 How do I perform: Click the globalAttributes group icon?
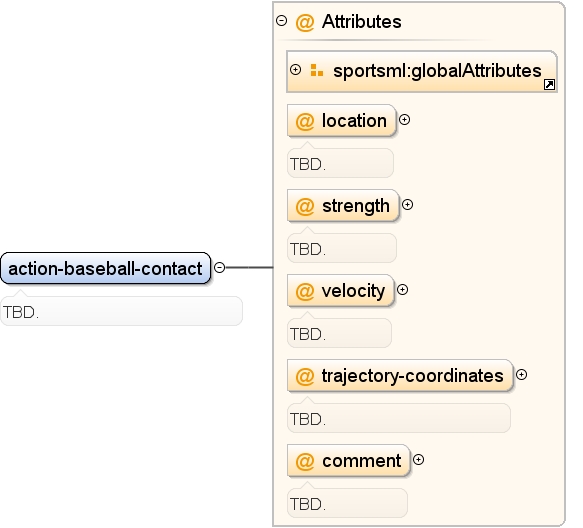(317, 70)
